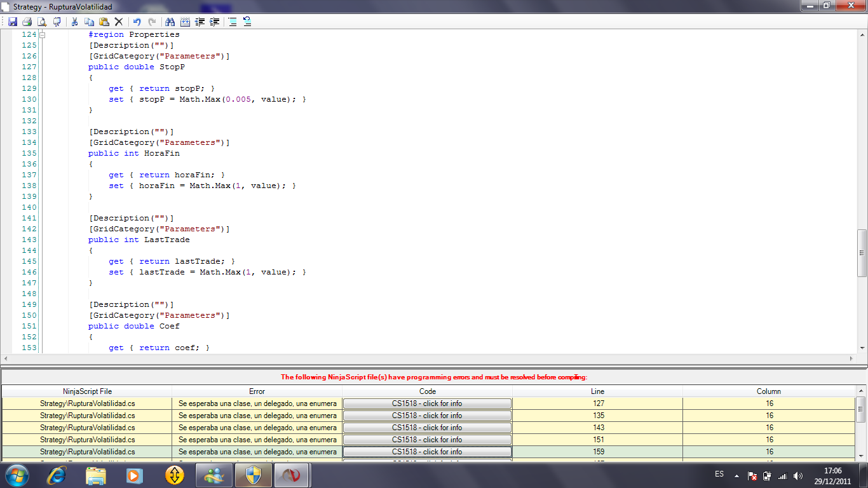Copy selected code using the toolbar icon
868x488 pixels.
pos(90,22)
